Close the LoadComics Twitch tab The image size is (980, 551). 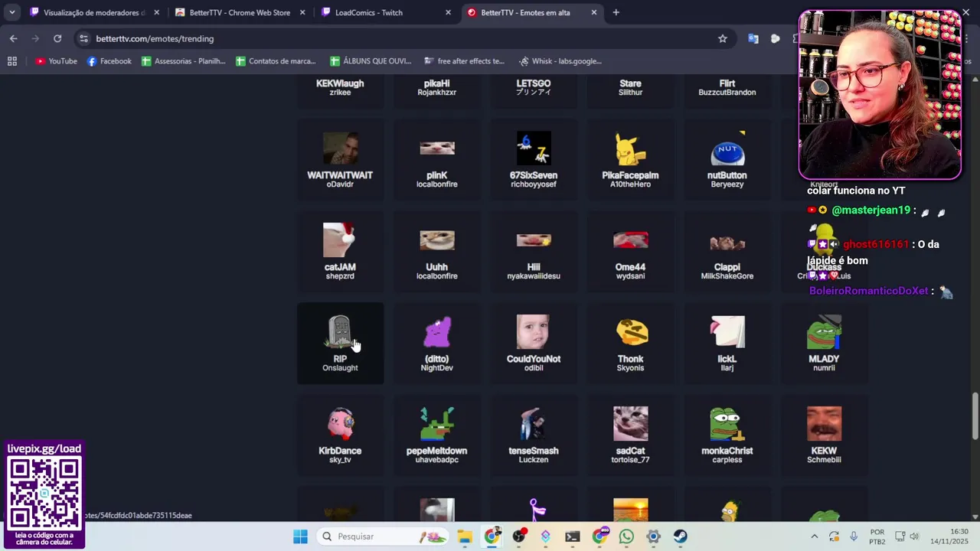coord(448,12)
